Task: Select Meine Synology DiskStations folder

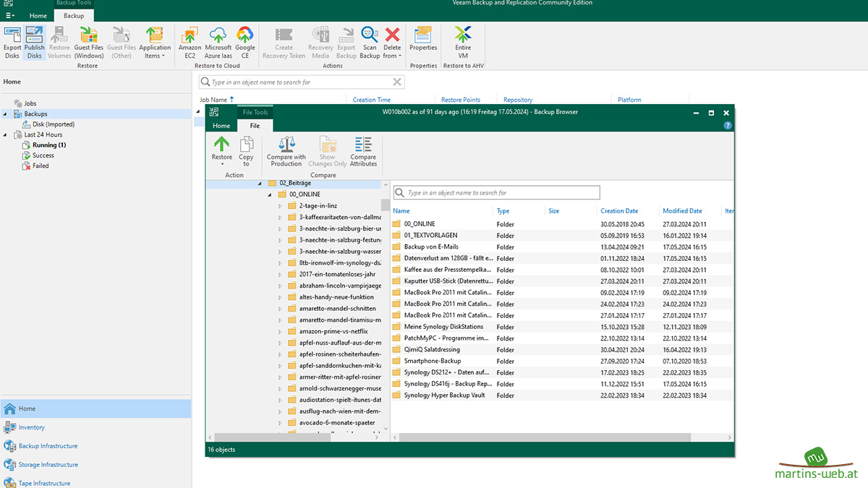Action: 563,327
